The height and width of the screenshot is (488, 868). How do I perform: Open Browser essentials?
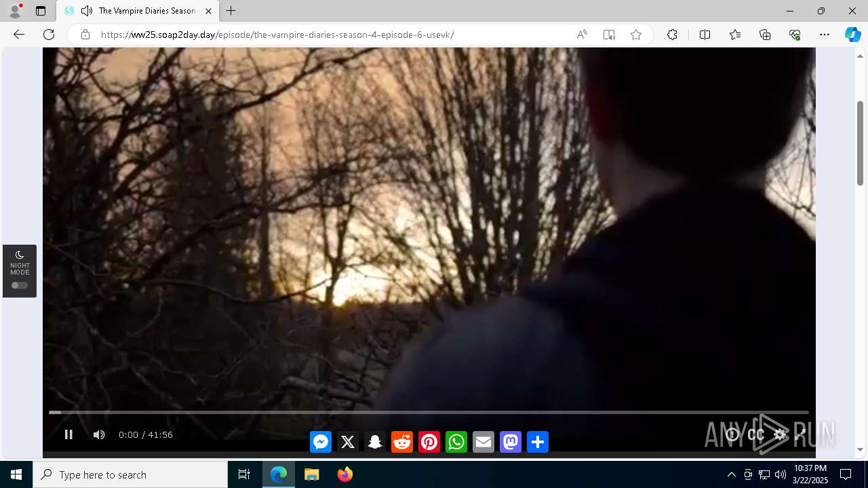pyautogui.click(x=795, y=35)
